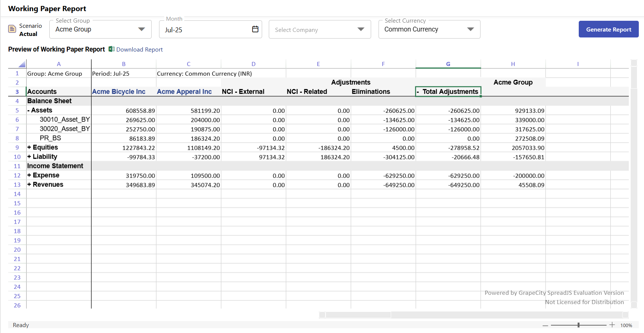Click the Adjustments merged header cell

coord(351,82)
